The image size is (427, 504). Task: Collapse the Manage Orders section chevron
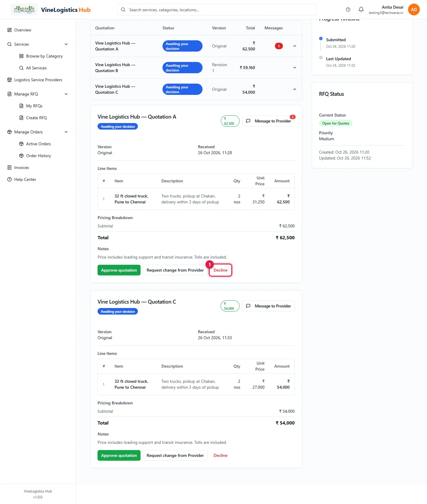(66, 132)
